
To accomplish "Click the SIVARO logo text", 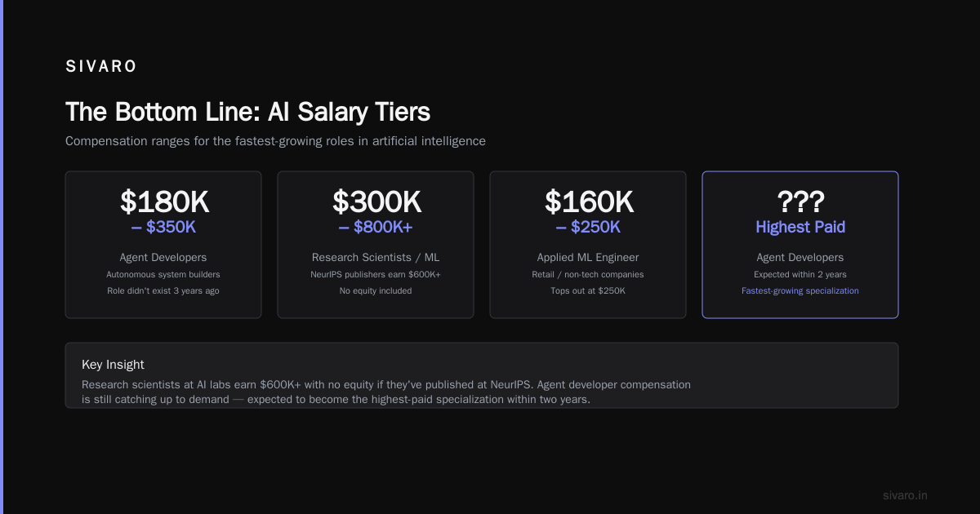I will pyautogui.click(x=100, y=67).
